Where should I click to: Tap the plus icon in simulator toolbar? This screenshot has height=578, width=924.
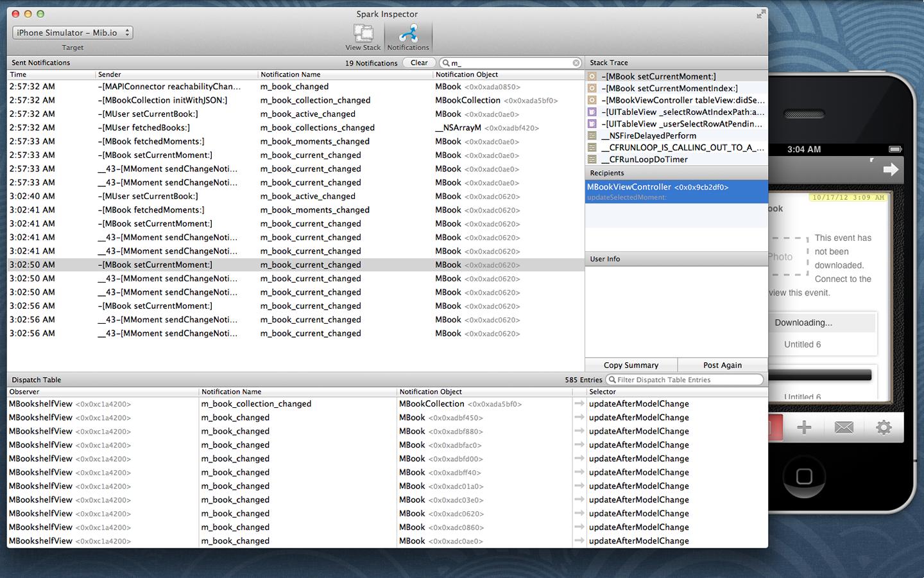pos(804,428)
